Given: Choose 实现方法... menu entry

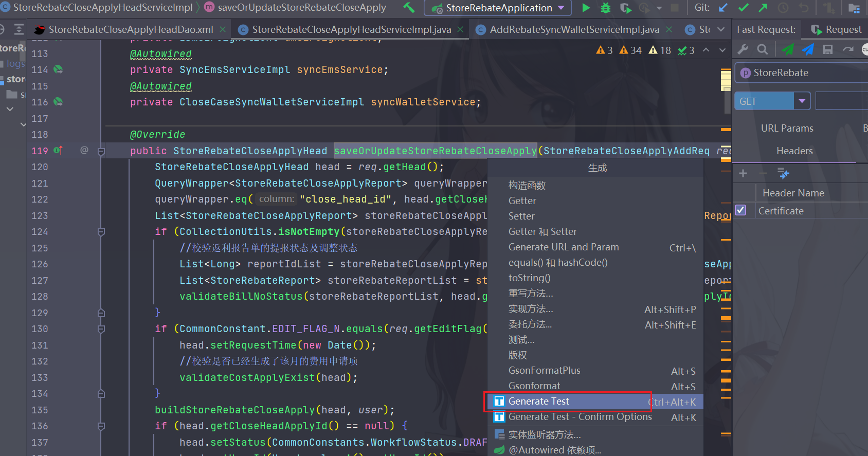Looking at the screenshot, I should [x=595, y=309].
